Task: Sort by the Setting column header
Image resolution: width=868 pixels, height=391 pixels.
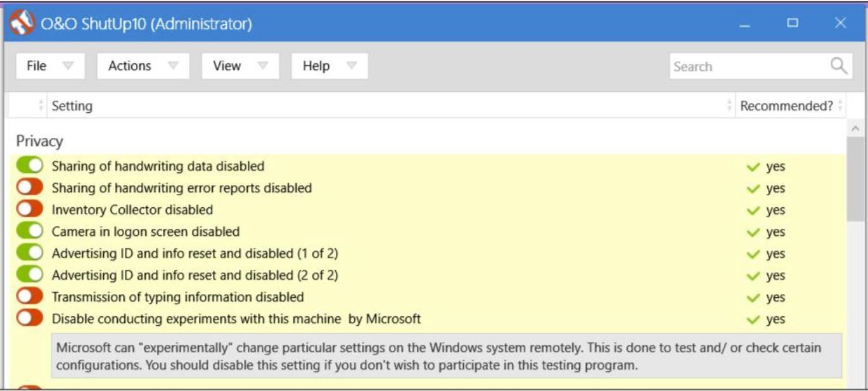Action: coord(72,106)
